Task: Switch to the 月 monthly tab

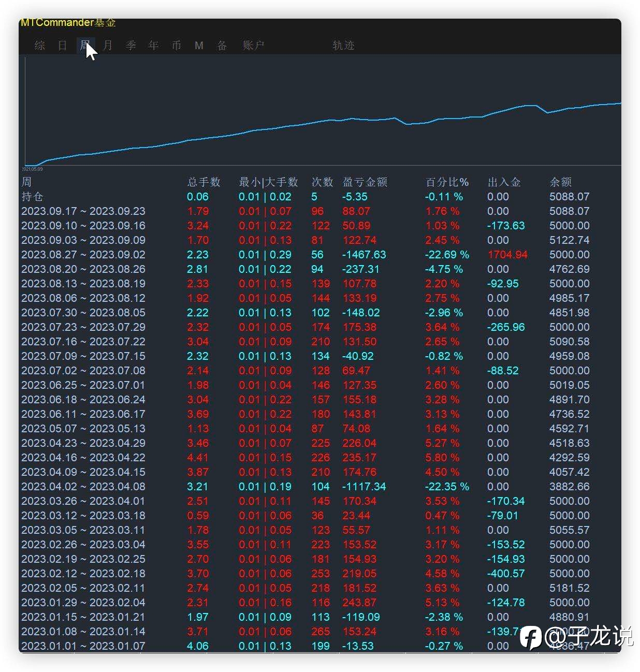Action: point(108,46)
